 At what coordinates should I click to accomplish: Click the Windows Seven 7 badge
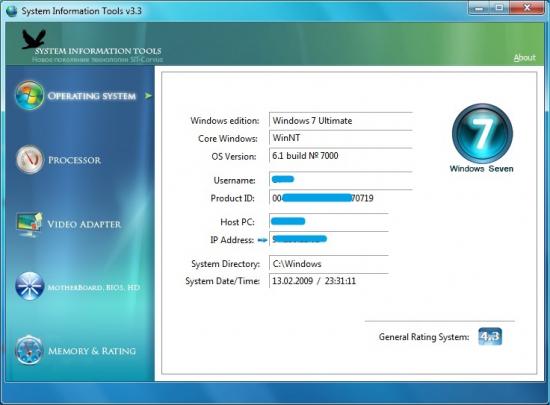coord(482,133)
